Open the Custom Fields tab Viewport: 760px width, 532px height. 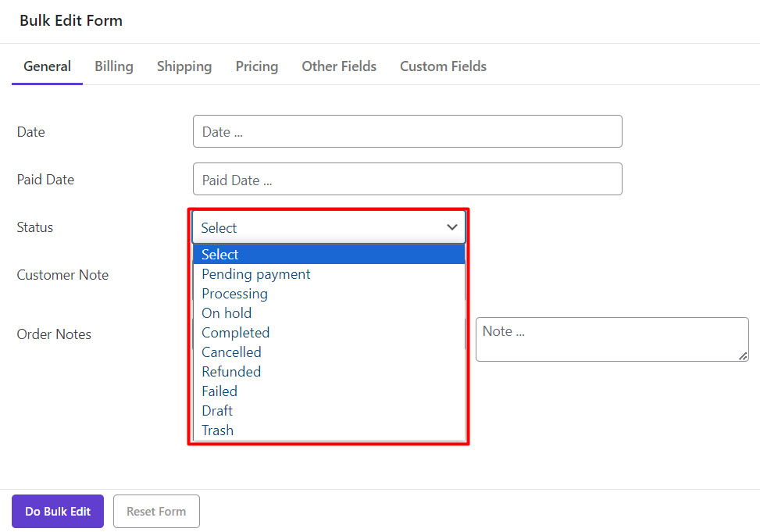[443, 66]
